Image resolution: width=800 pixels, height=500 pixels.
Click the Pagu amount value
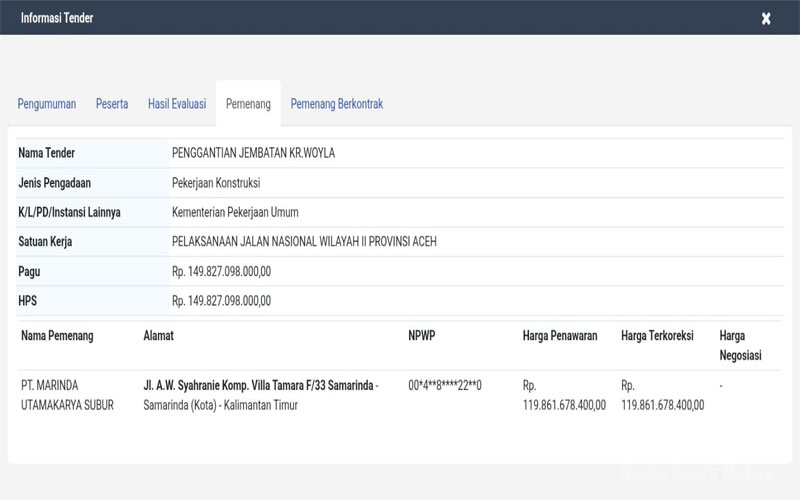point(221,271)
